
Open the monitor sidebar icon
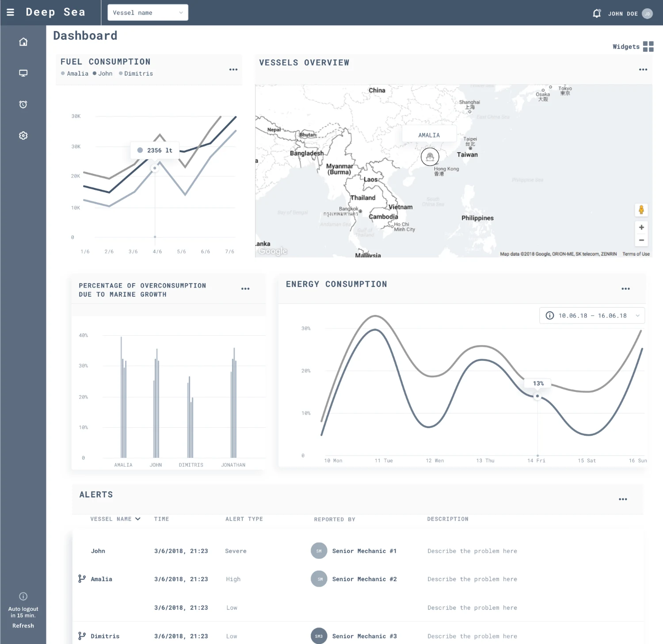pyautogui.click(x=23, y=73)
